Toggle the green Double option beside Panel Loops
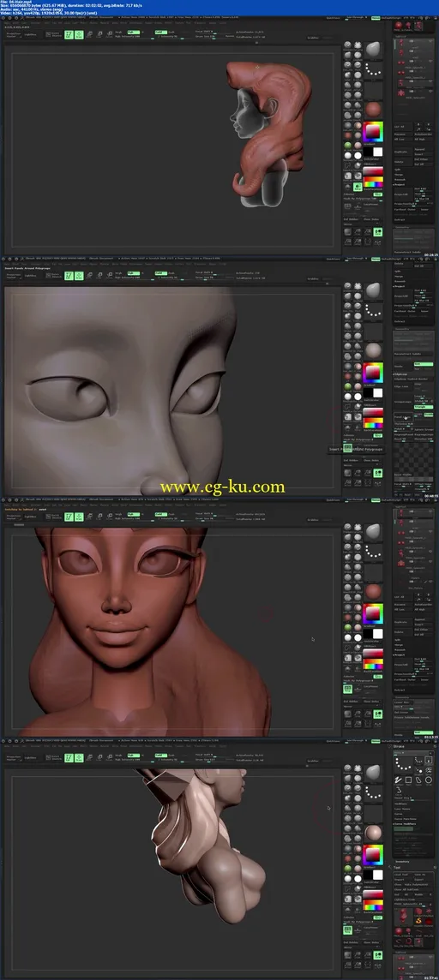 (429, 415)
